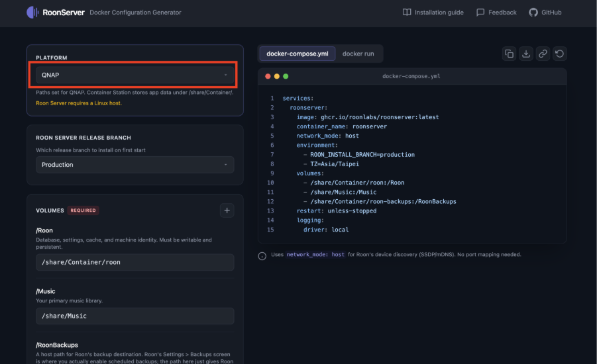
Task: Click the '/share/Container/roon:/Roon' volume line
Action: (357, 183)
